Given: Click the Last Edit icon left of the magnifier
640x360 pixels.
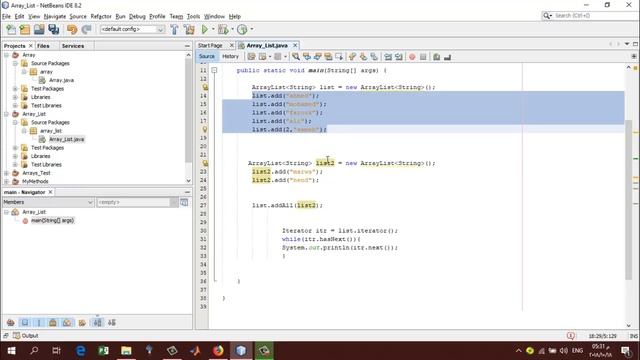Looking at the screenshot, I should coord(251,57).
